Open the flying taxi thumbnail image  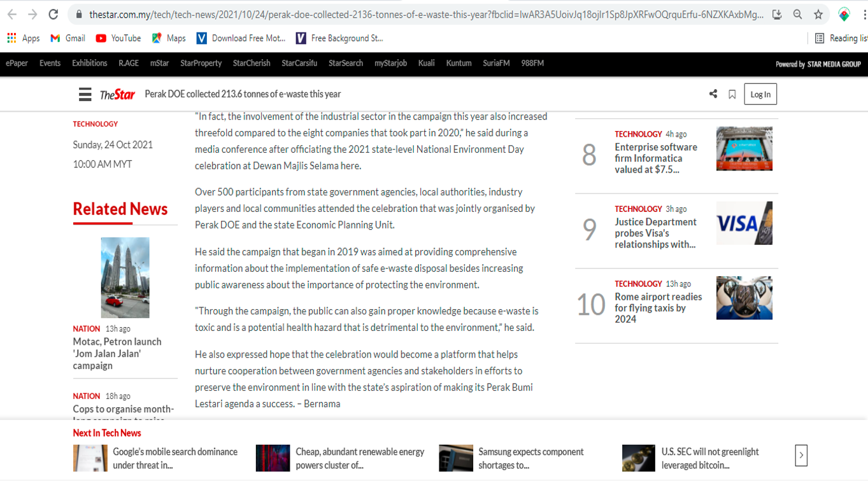click(744, 298)
